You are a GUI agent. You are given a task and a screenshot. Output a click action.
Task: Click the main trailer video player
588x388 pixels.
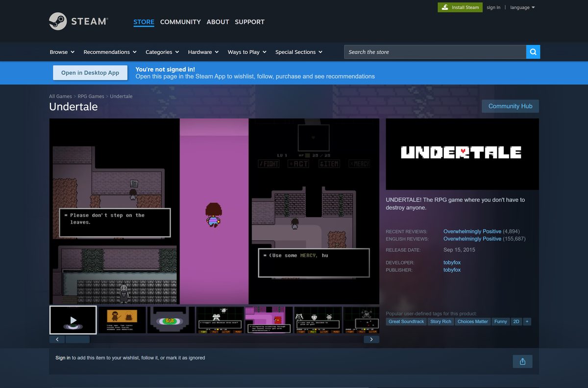214,211
